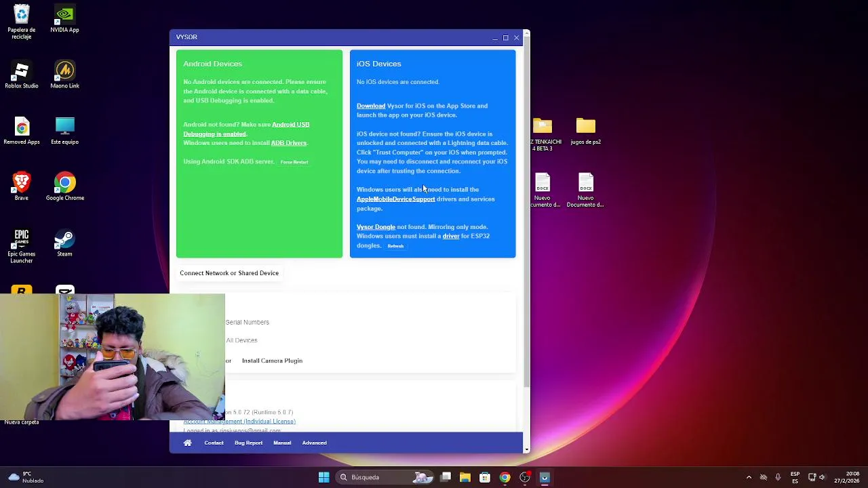Open weather widget 9°C Nublado
The height and width of the screenshot is (488, 868).
[x=24, y=477]
